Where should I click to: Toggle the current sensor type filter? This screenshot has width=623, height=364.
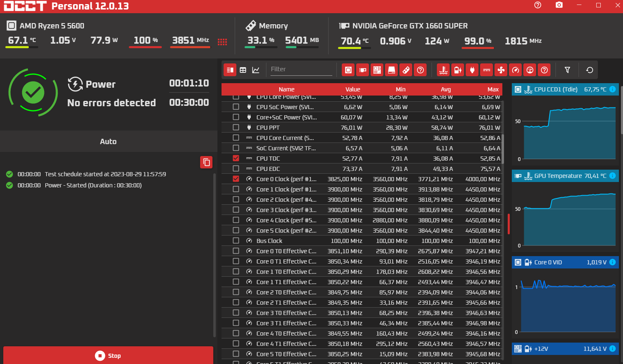click(487, 70)
